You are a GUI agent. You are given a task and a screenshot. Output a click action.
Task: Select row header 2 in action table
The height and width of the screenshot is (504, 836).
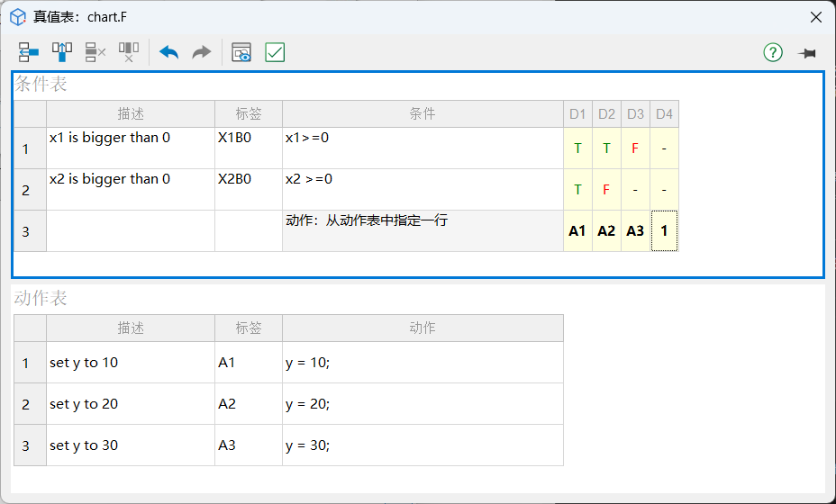pos(25,404)
